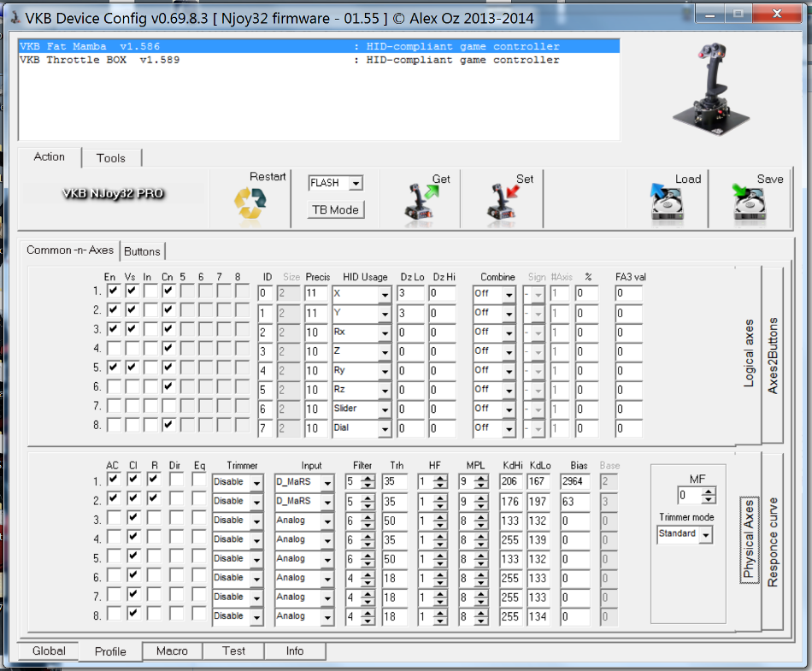This screenshot has width=812, height=671.
Task: Select the Physical Axes vertical tab
Action: pos(749,539)
